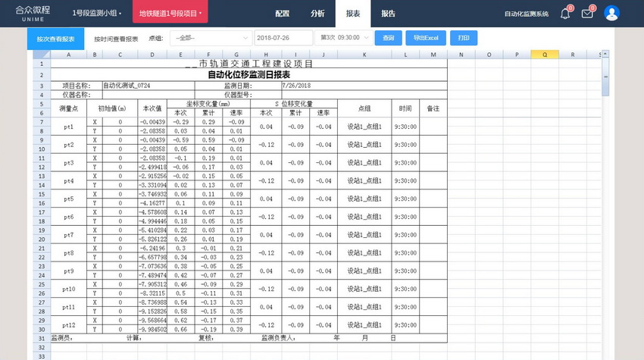Click the spreadsheet scroll-up arrow

click(605, 55)
